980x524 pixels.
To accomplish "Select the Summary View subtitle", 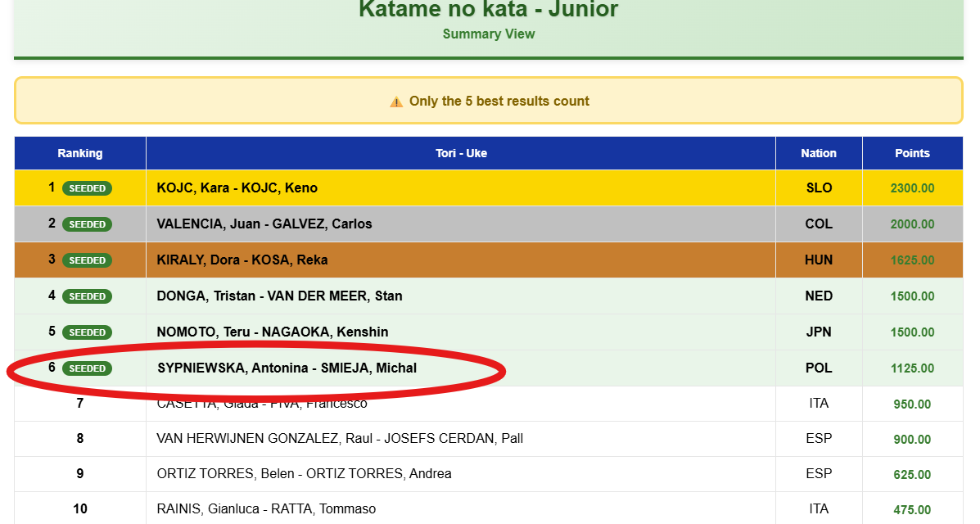I will point(489,34).
